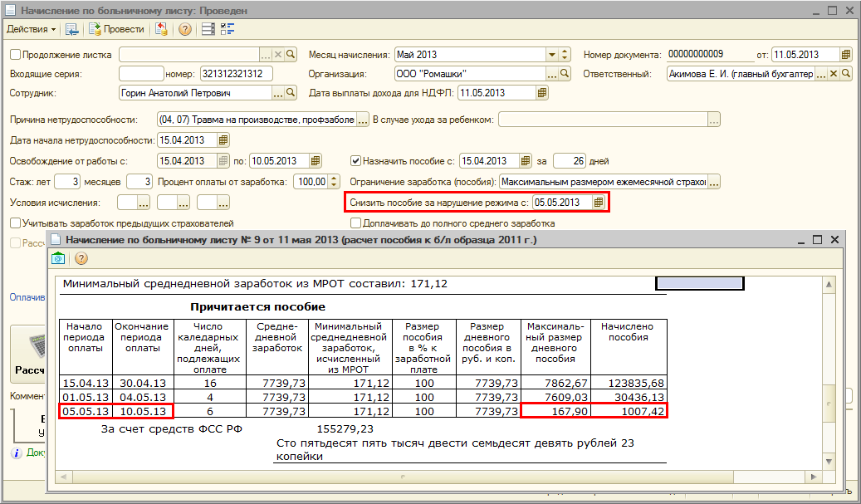
Task: Enable Учитывать заработок предыдущих страхователей checkbox
Action: pyautogui.click(x=15, y=223)
